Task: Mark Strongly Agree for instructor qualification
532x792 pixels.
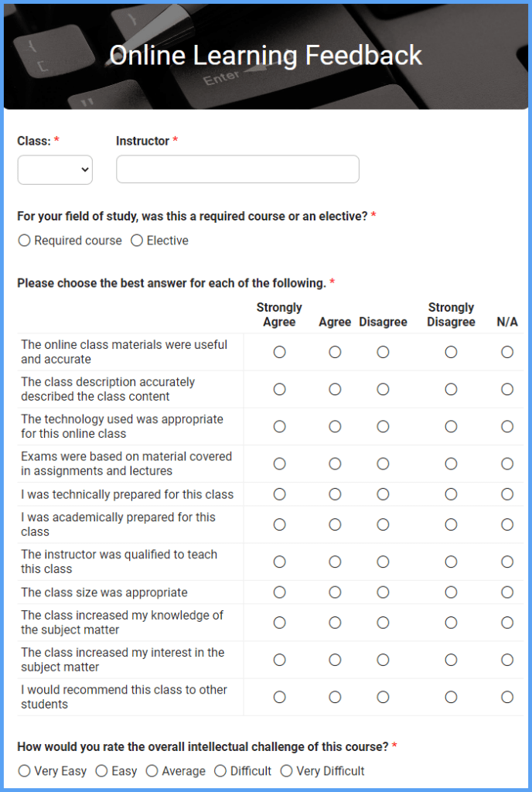Action: [279, 562]
